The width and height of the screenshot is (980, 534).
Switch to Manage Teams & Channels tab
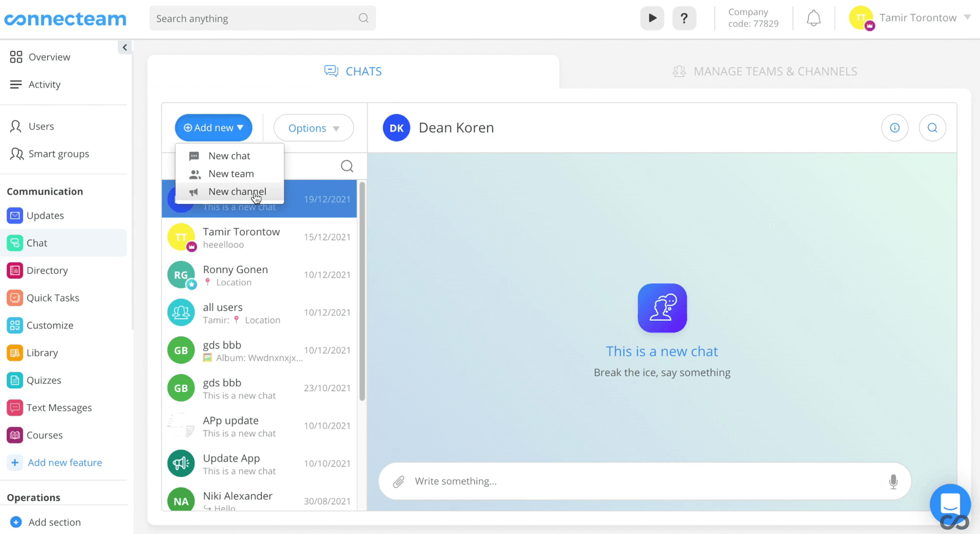[764, 72]
